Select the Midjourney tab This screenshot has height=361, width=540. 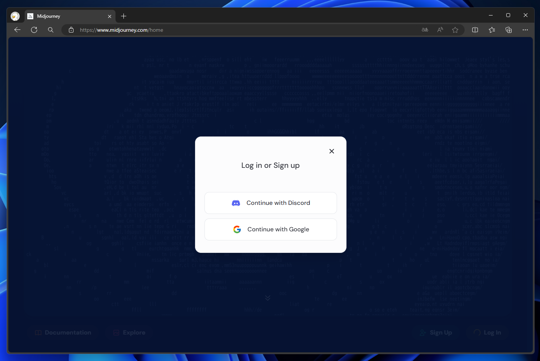(x=69, y=16)
